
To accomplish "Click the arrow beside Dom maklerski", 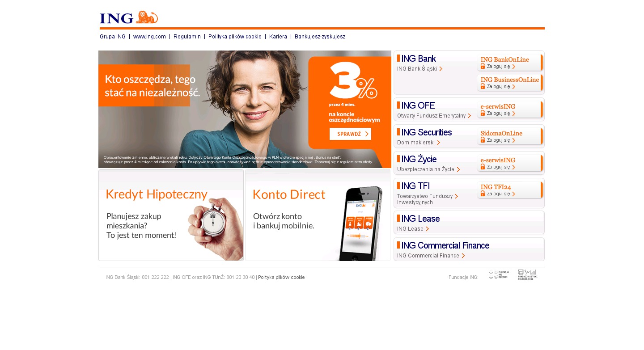I will 439,143.
